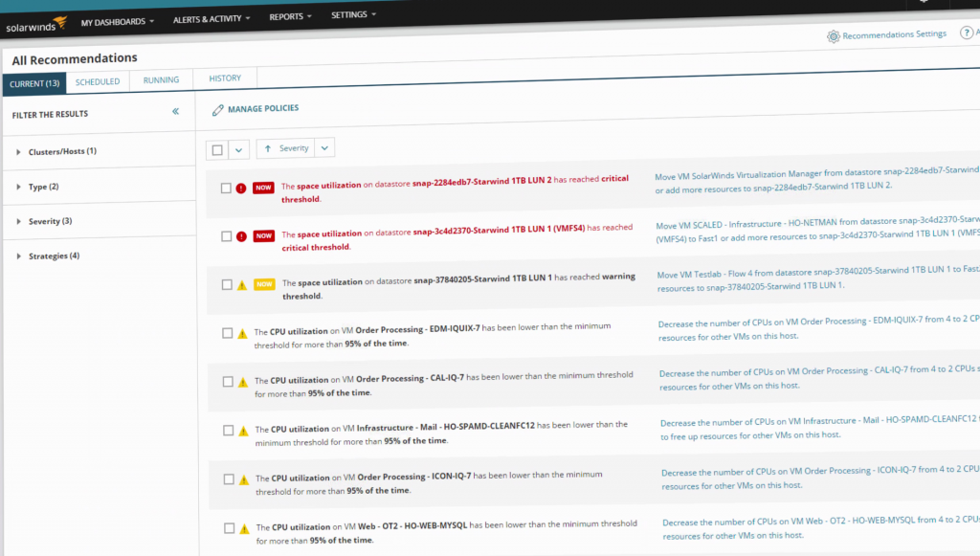Click warning icon for HO-SPAMD-CLEANFC12 row
This screenshot has height=556, width=980.
pyautogui.click(x=244, y=431)
